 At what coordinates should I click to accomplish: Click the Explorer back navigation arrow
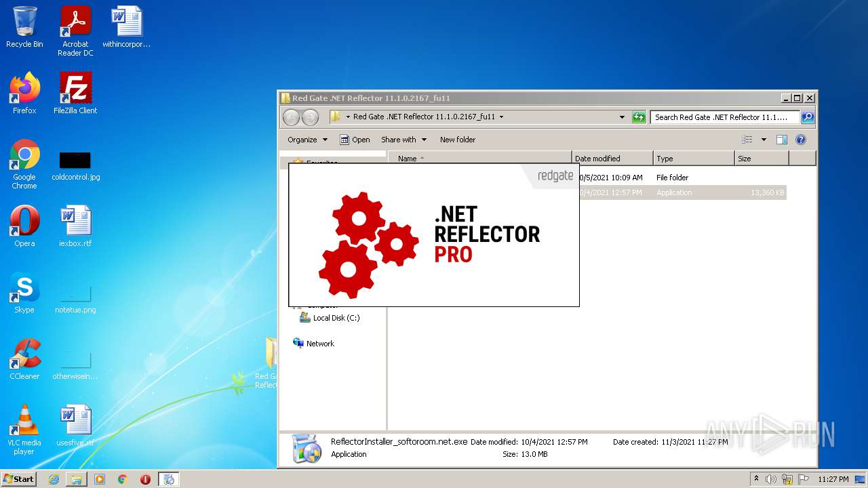(291, 117)
